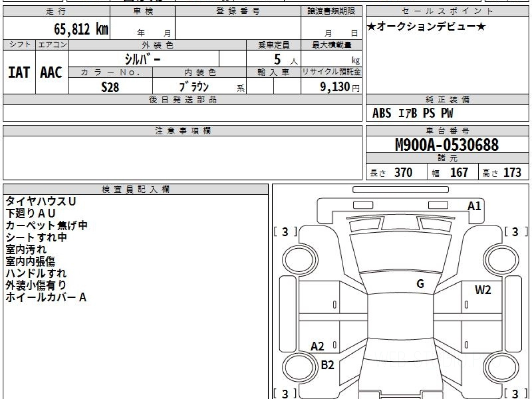Select the 検査員記入欄 header

[x=136, y=189]
